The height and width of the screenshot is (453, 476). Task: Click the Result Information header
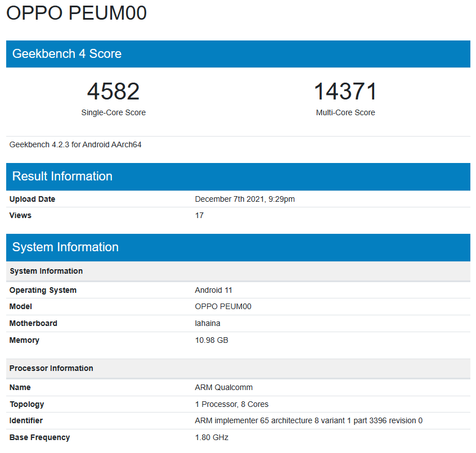(x=238, y=176)
